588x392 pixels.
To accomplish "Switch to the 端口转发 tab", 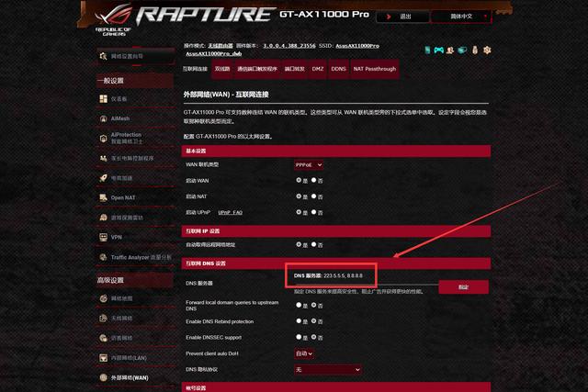I will tap(295, 69).
